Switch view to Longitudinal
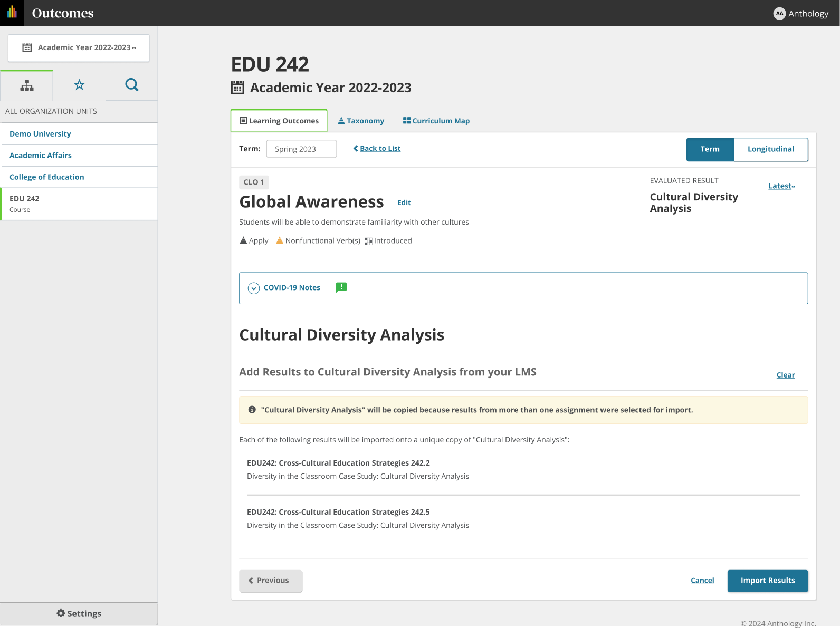The image size is (840, 638). coord(770,149)
